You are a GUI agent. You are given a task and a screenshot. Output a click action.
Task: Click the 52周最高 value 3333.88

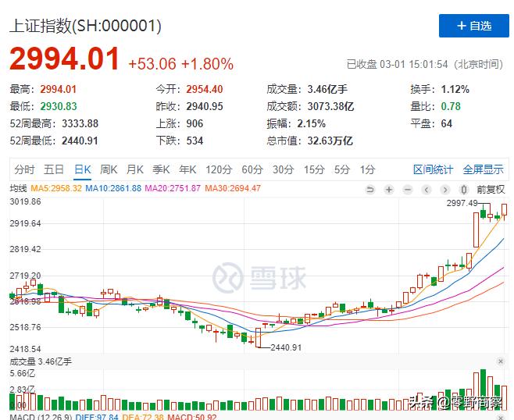coord(80,123)
